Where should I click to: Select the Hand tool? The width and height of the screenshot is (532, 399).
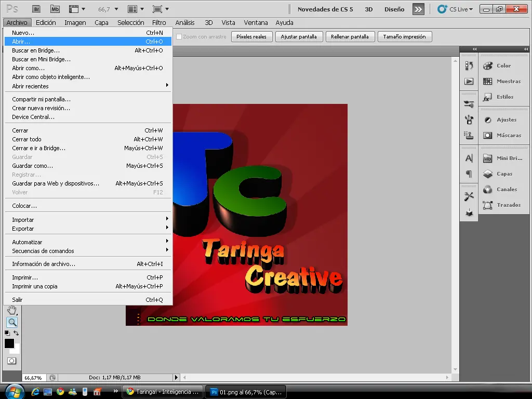12,310
